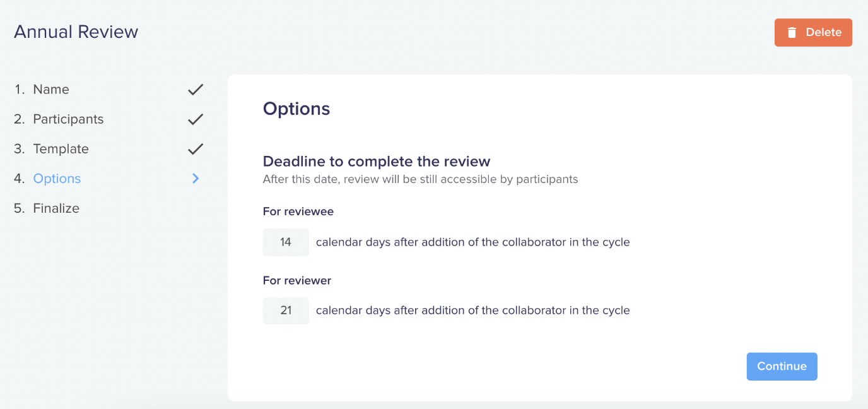Click the Annual Review page title

76,32
